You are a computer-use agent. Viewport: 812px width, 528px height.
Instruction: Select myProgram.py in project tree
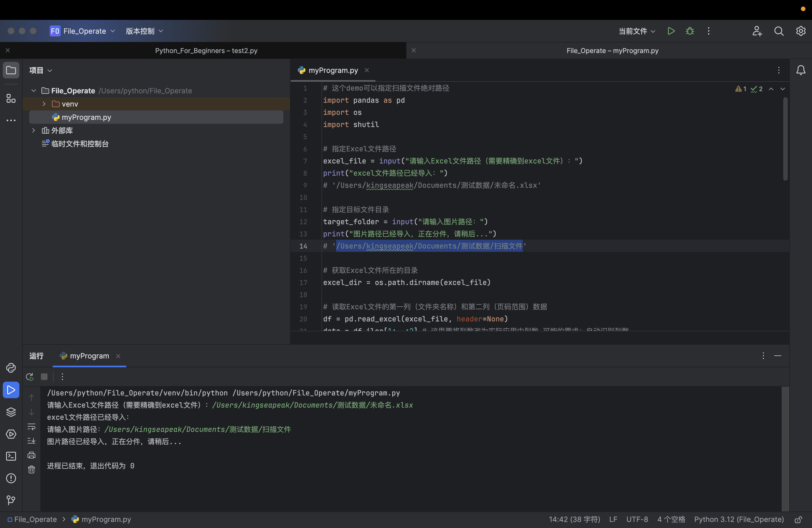pos(156,117)
